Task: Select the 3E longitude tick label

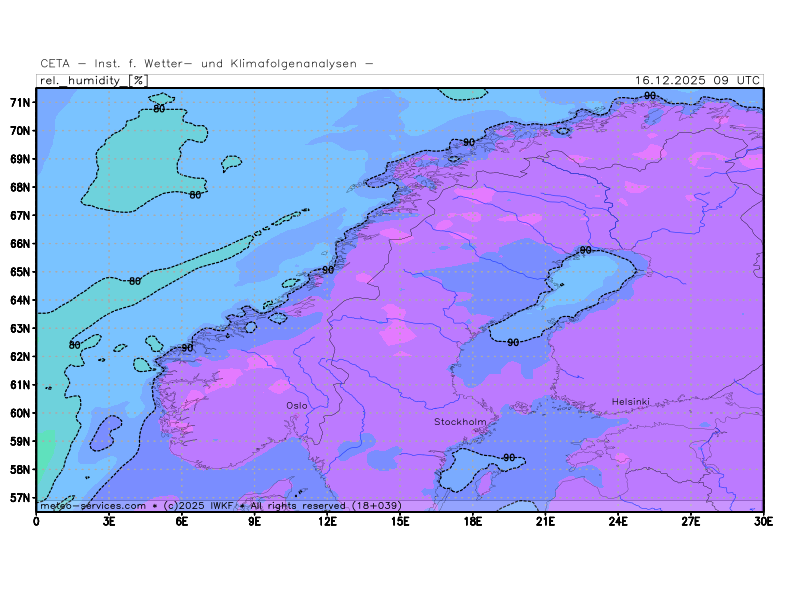Action: (109, 520)
